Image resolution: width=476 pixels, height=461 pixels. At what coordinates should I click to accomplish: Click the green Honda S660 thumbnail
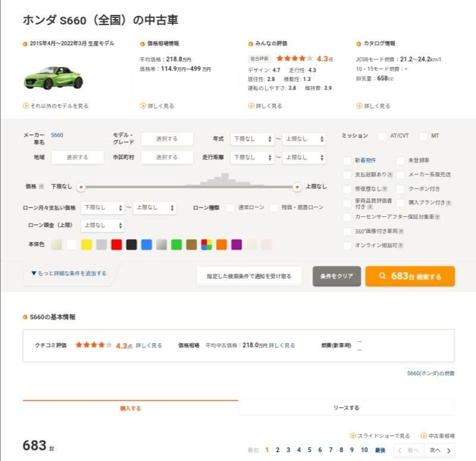(x=54, y=77)
